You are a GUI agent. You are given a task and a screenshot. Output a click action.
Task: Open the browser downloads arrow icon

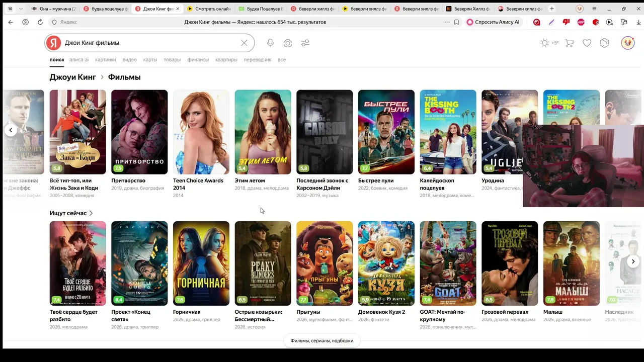639,22
